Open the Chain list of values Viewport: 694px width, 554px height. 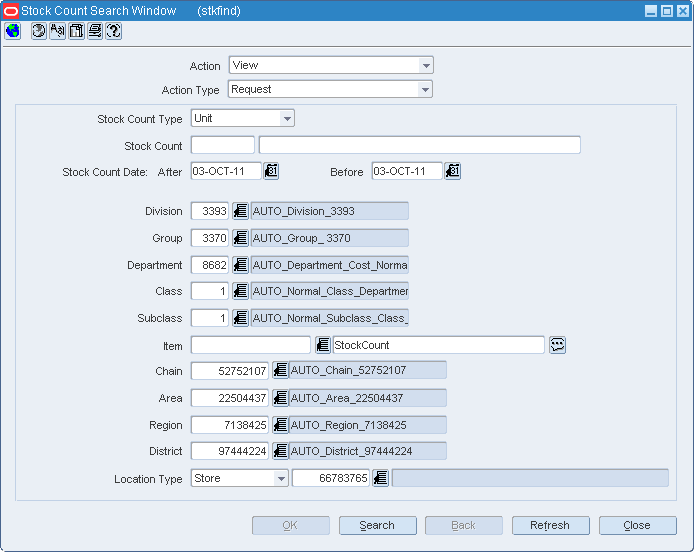tap(280, 370)
